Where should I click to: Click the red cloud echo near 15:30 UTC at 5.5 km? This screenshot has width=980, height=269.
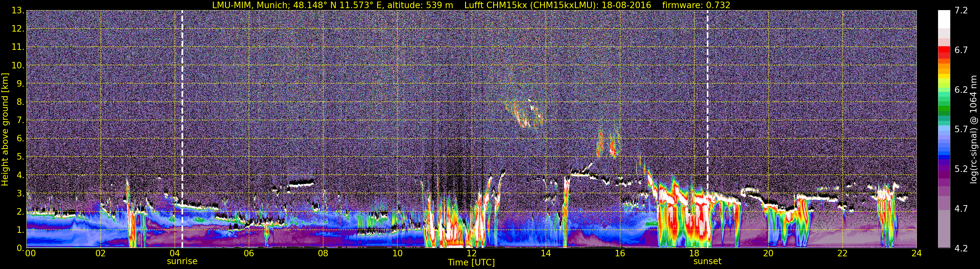pos(600,144)
